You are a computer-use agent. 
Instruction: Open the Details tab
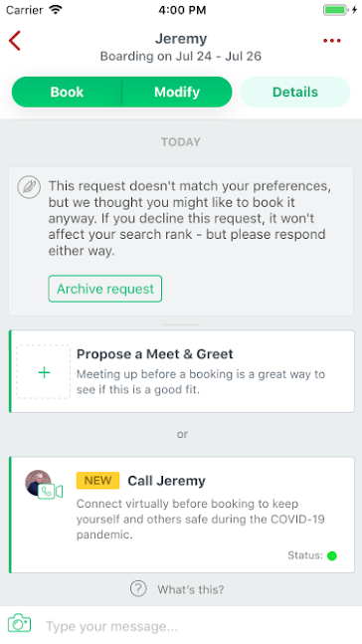pyautogui.click(x=295, y=92)
